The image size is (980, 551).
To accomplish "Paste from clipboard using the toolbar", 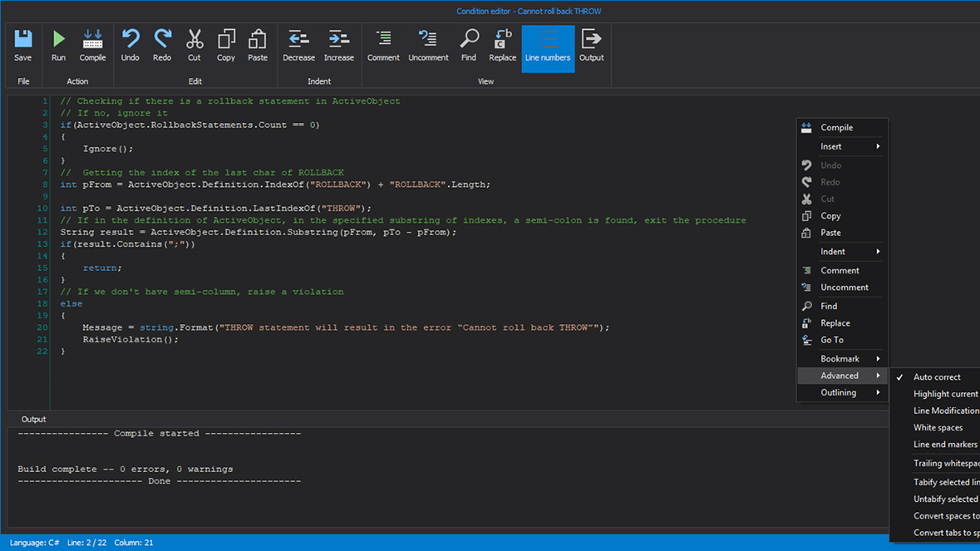I will pyautogui.click(x=258, y=45).
